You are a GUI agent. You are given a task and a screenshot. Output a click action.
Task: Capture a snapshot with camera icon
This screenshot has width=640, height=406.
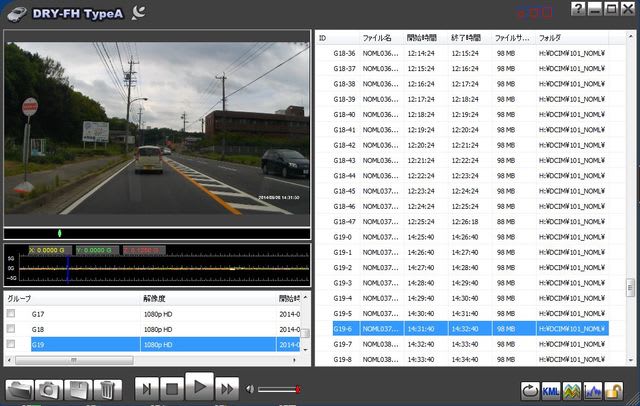pos(49,390)
